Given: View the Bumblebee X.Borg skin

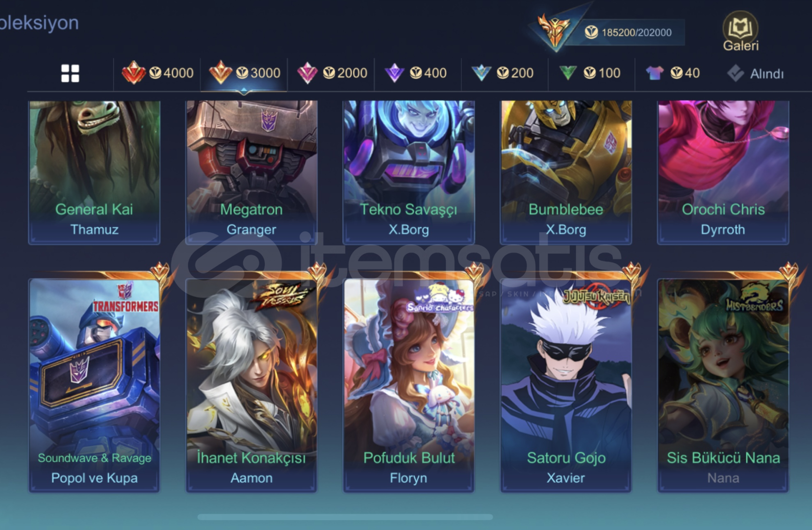Looking at the screenshot, I should click(566, 172).
